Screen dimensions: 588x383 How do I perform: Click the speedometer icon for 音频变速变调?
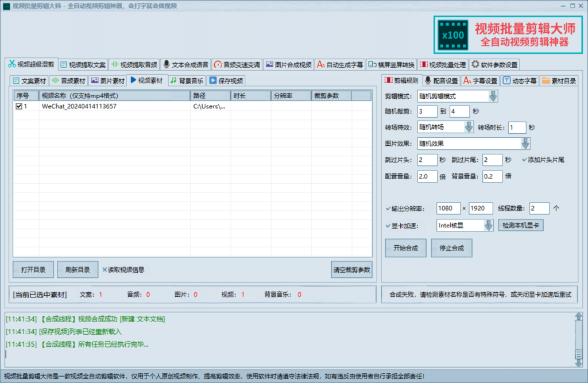click(x=218, y=64)
